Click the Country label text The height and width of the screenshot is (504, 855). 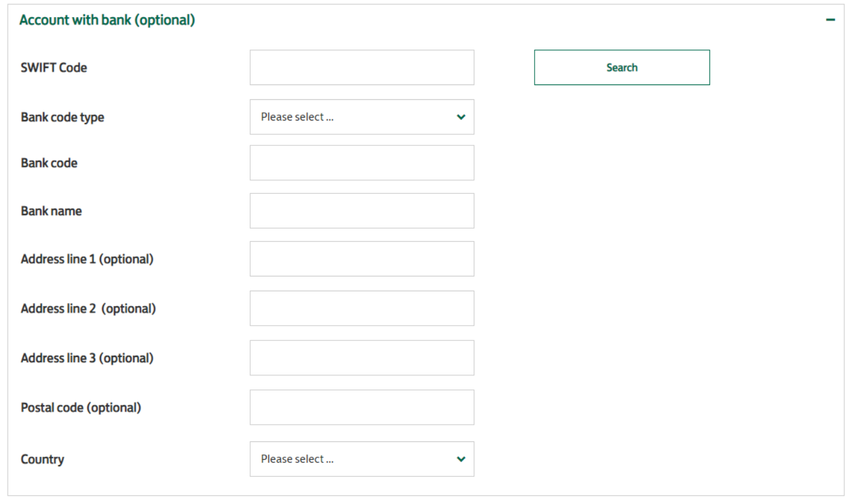43,460
